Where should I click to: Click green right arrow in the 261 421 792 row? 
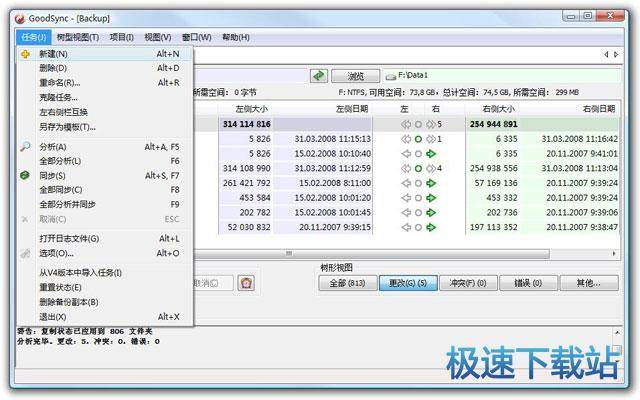click(x=431, y=183)
